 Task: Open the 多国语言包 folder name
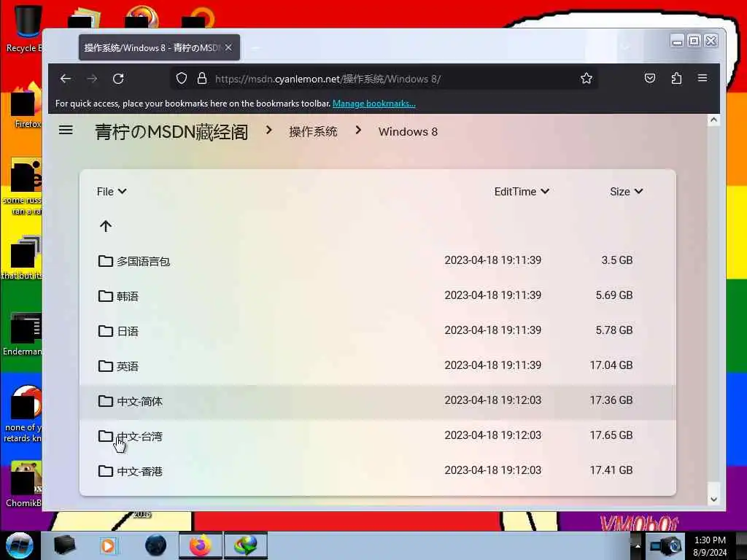coord(144,262)
